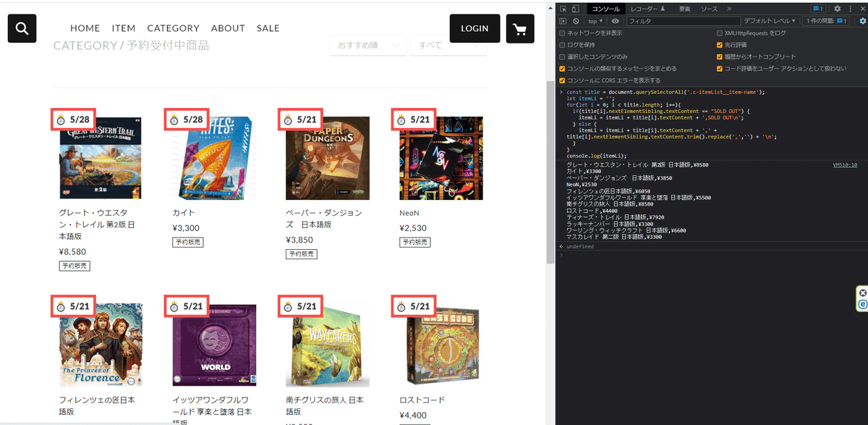Open the NeoN product title link
The height and width of the screenshot is (425, 868).
click(x=409, y=213)
